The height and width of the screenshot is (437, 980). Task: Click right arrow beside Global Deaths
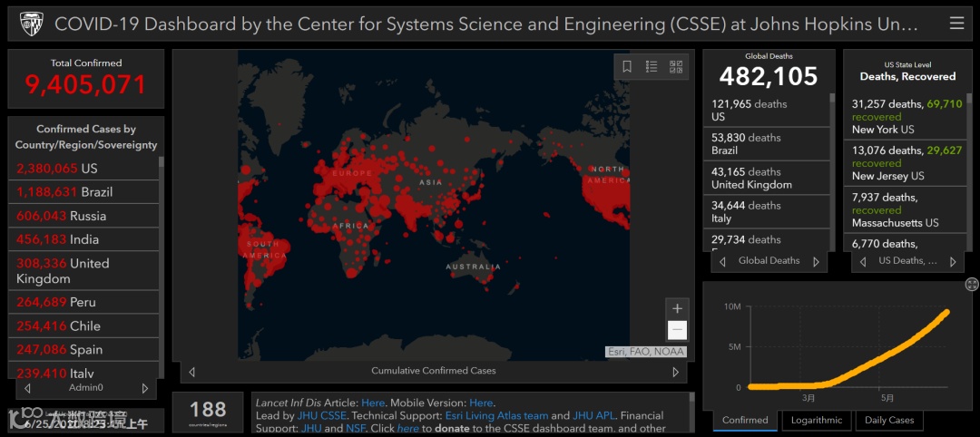[816, 262]
